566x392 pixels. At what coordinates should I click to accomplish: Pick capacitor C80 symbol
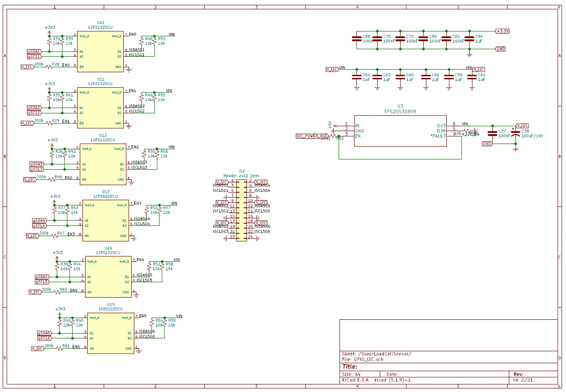point(423,39)
